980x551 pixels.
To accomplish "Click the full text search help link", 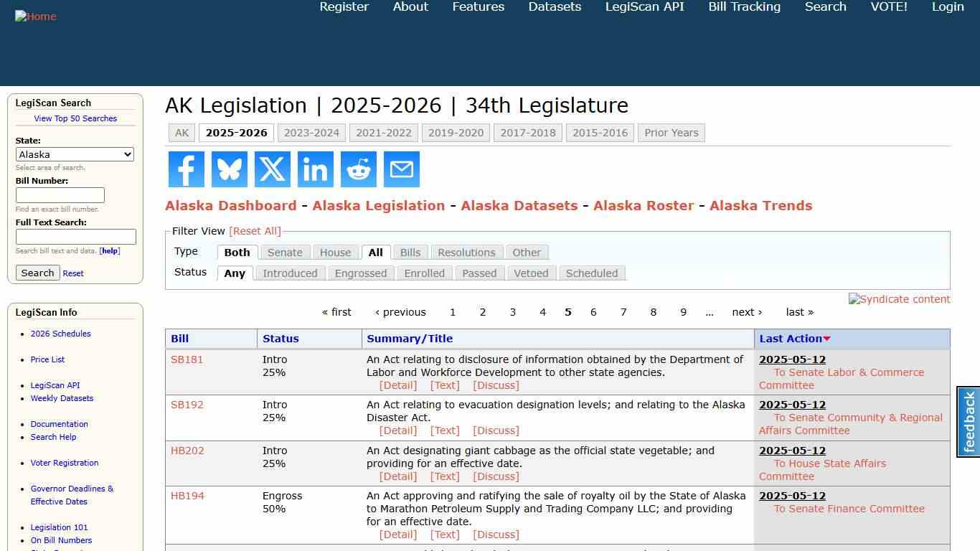I will coord(109,250).
